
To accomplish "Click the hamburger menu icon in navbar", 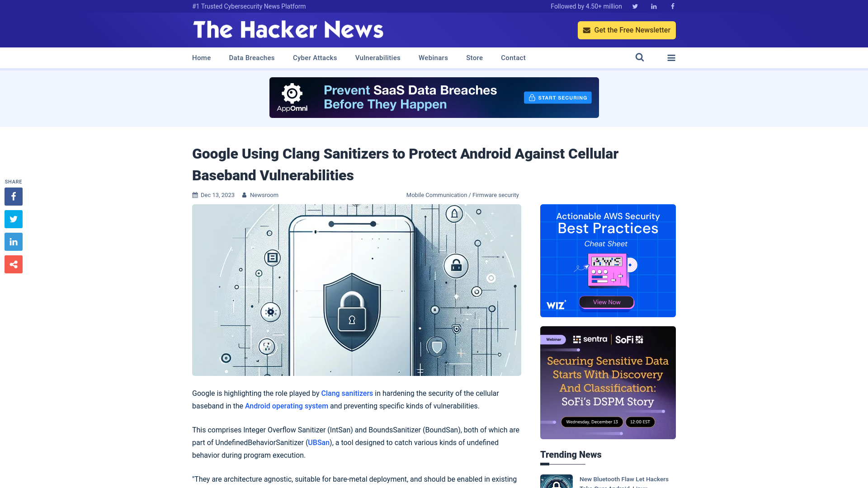I will point(671,58).
